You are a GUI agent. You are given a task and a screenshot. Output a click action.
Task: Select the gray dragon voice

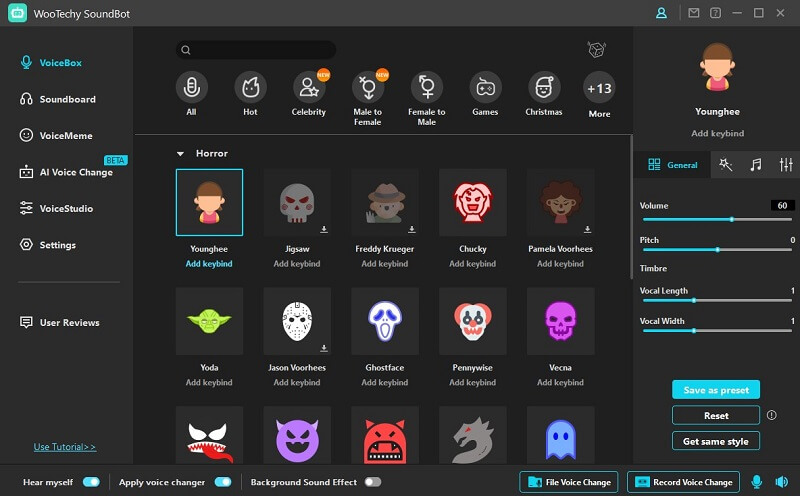click(472, 435)
